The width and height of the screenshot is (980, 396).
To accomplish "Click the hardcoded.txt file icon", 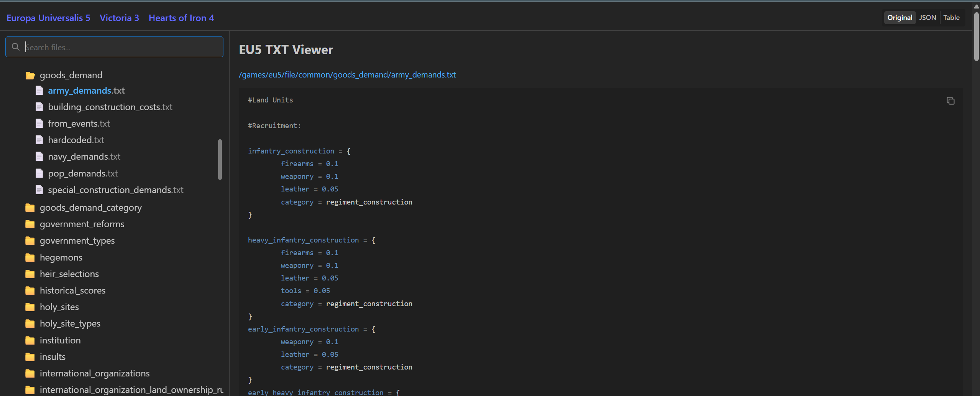I will click(39, 140).
